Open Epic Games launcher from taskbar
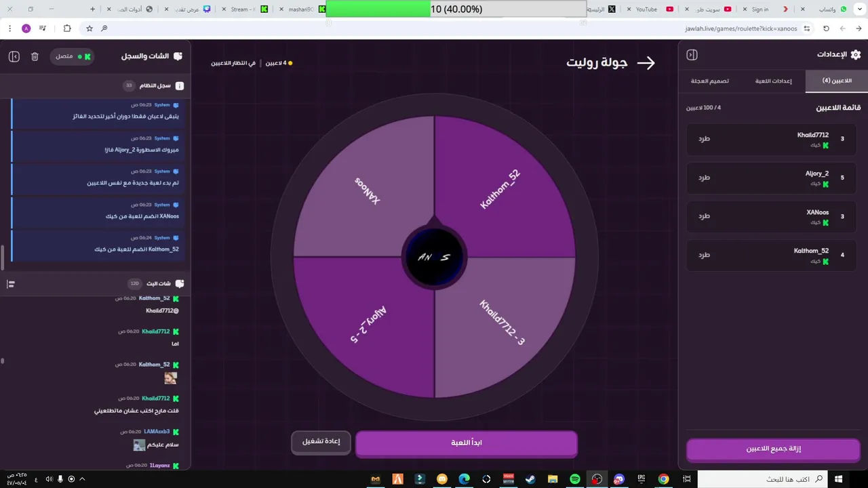The height and width of the screenshot is (488, 868). (642, 479)
